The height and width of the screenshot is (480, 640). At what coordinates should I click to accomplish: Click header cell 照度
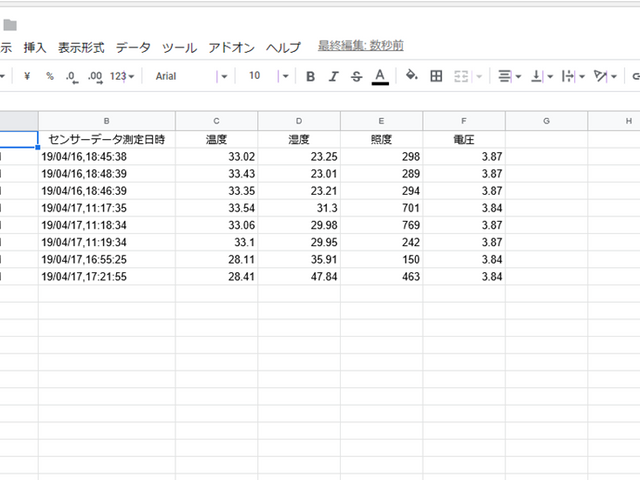pos(381,140)
